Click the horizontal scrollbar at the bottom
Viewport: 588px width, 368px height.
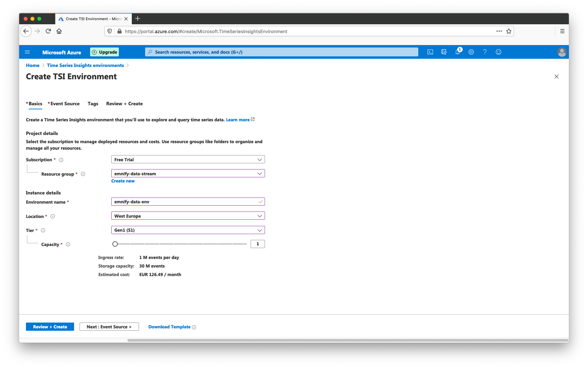click(348, 340)
